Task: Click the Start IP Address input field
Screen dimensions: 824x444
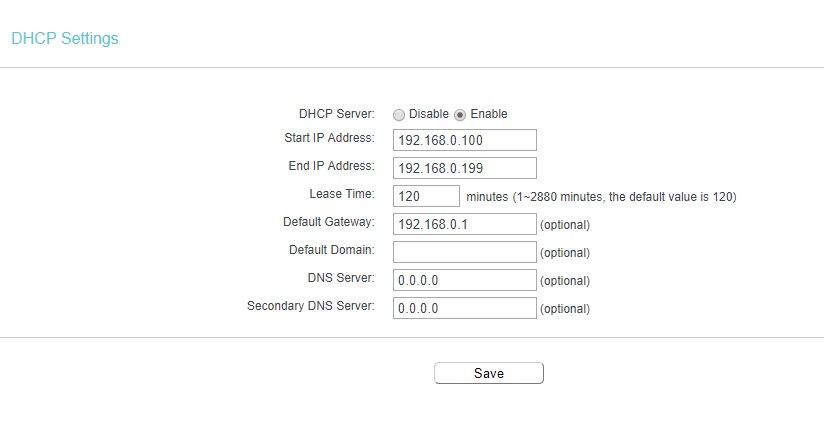Action: [465, 140]
